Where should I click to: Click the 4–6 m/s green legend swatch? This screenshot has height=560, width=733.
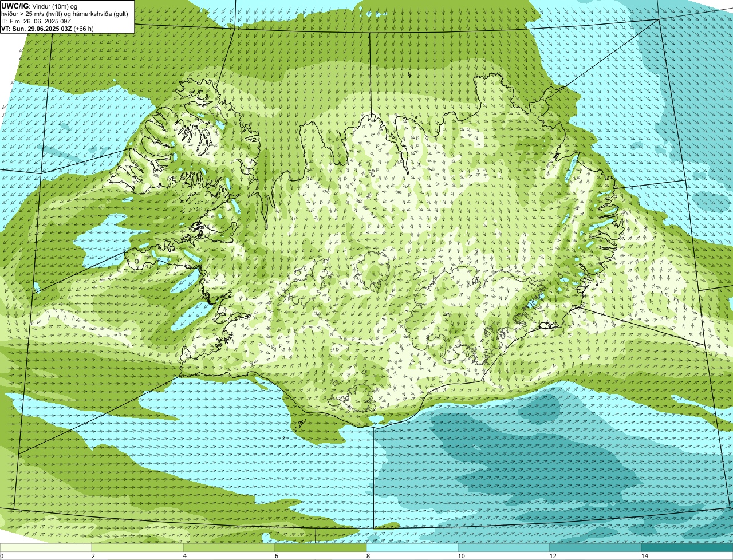tap(229, 547)
